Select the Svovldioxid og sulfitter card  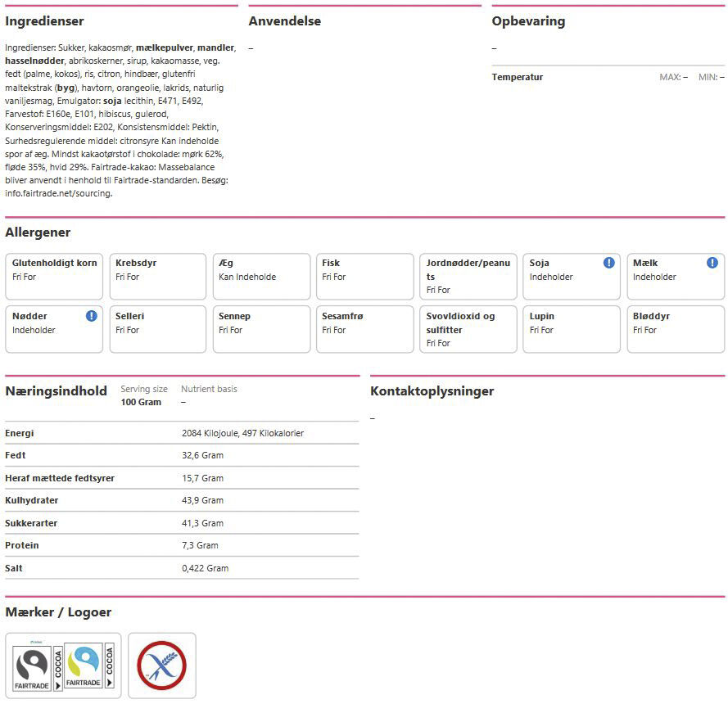(468, 330)
